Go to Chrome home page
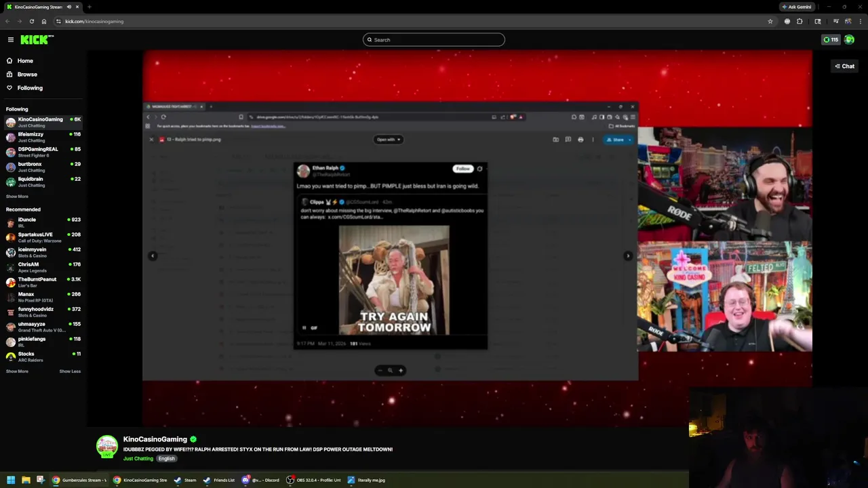Viewport: 868px width, 488px height. point(44,21)
